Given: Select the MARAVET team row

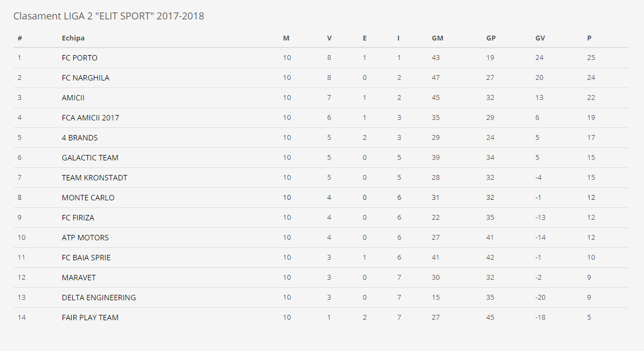Looking at the screenshot, I should (321, 278).
